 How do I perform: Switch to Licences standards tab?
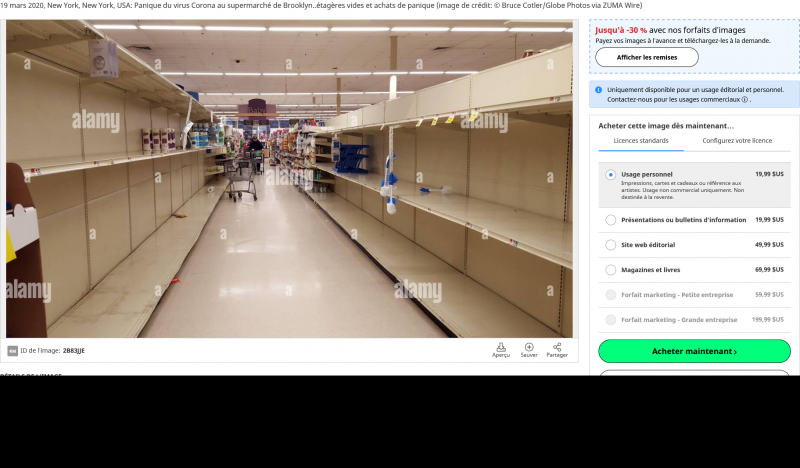click(640, 141)
